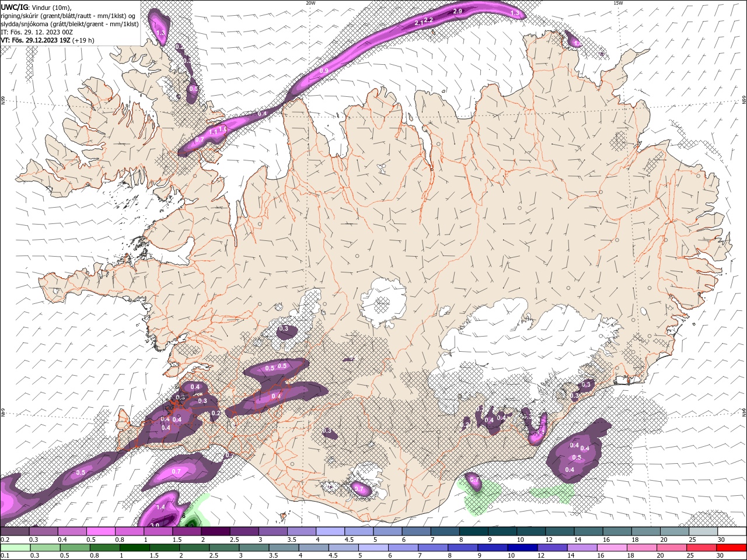Click bottom legend dark blue swatch between 10 and 12
747x560 pixels.
(x=523, y=548)
